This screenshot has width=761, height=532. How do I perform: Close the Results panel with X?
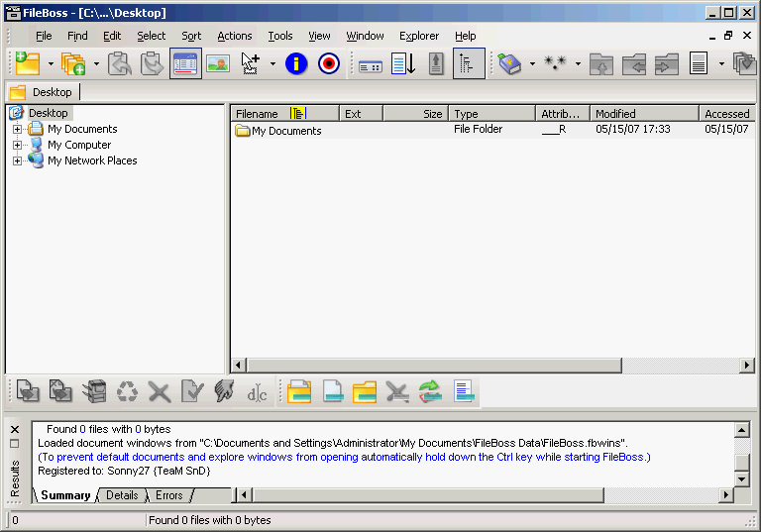[x=15, y=430]
